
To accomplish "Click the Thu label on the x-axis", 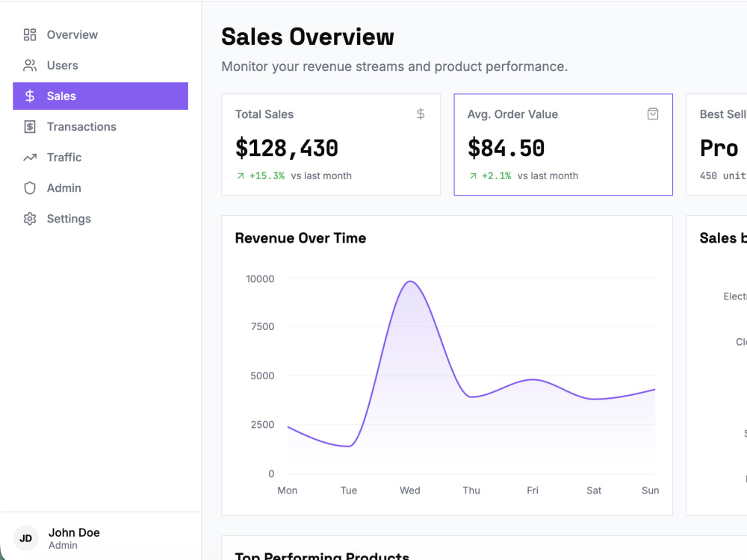I will [x=471, y=491].
